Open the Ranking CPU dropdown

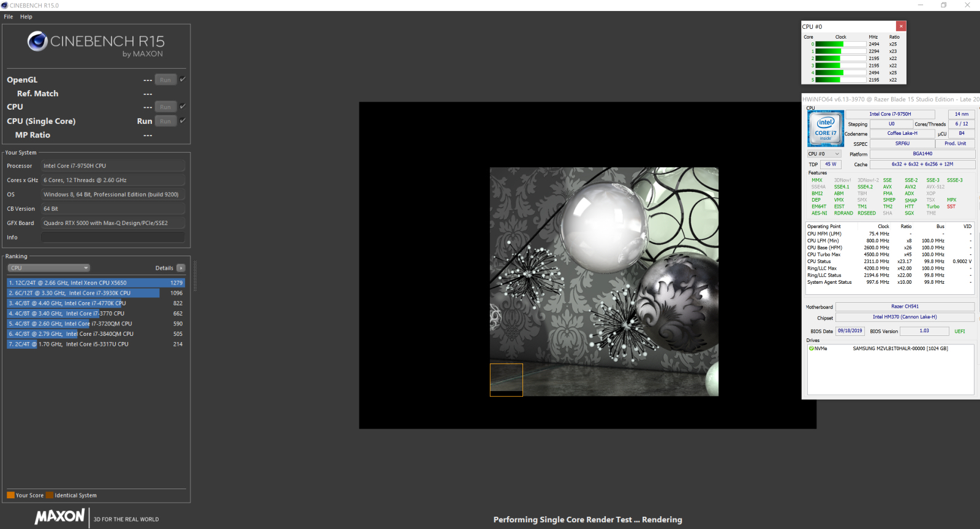[x=49, y=268]
